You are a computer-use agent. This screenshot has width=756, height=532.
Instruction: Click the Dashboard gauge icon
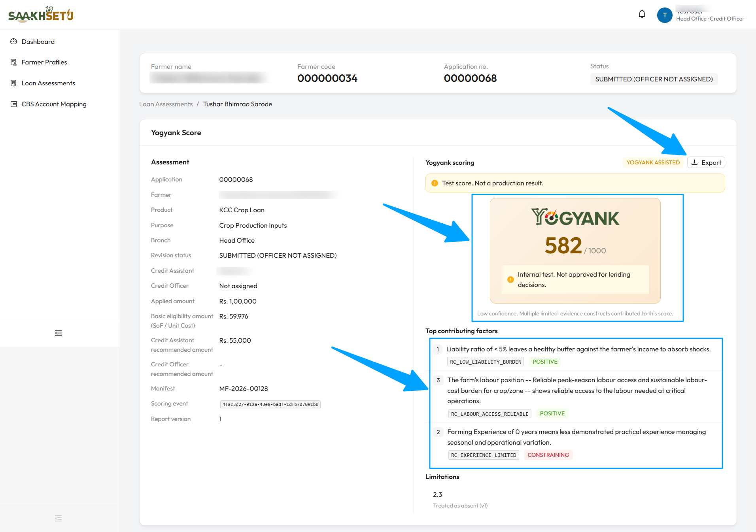coord(13,42)
